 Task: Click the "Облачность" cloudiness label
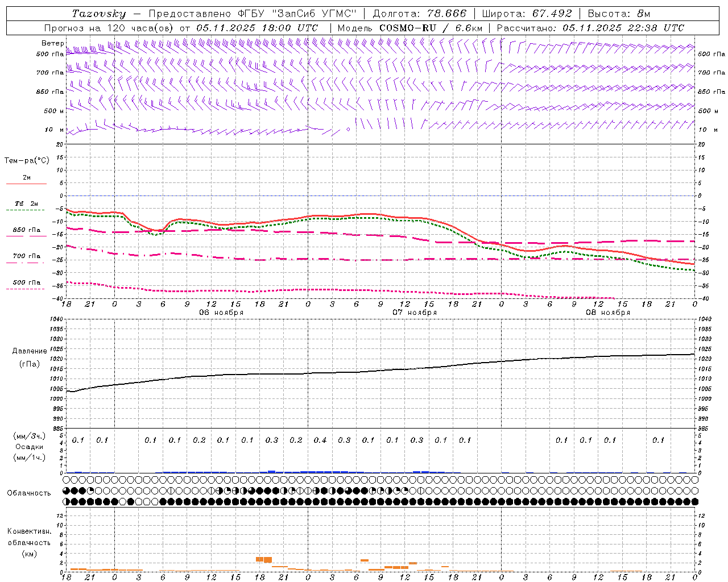(x=29, y=493)
